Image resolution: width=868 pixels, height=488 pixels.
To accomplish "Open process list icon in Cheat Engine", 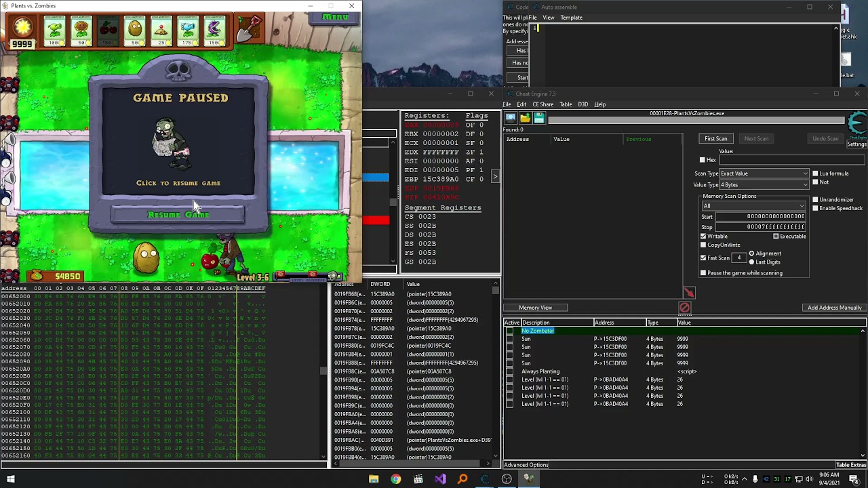I will [x=511, y=118].
